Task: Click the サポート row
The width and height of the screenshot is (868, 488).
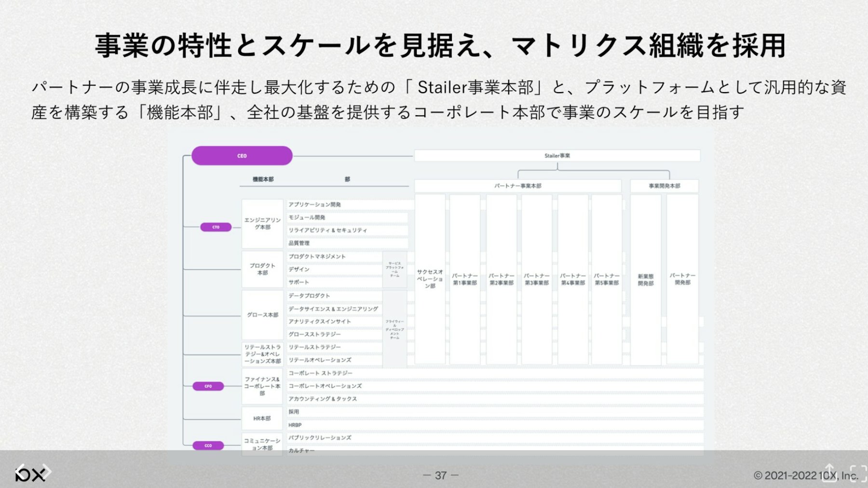Action: (x=335, y=282)
